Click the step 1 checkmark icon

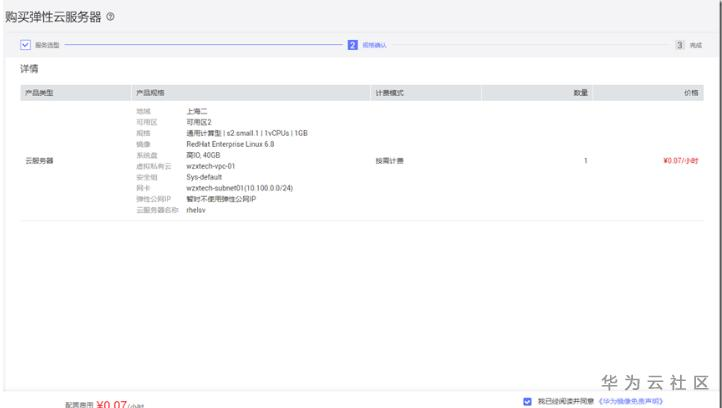(25, 45)
